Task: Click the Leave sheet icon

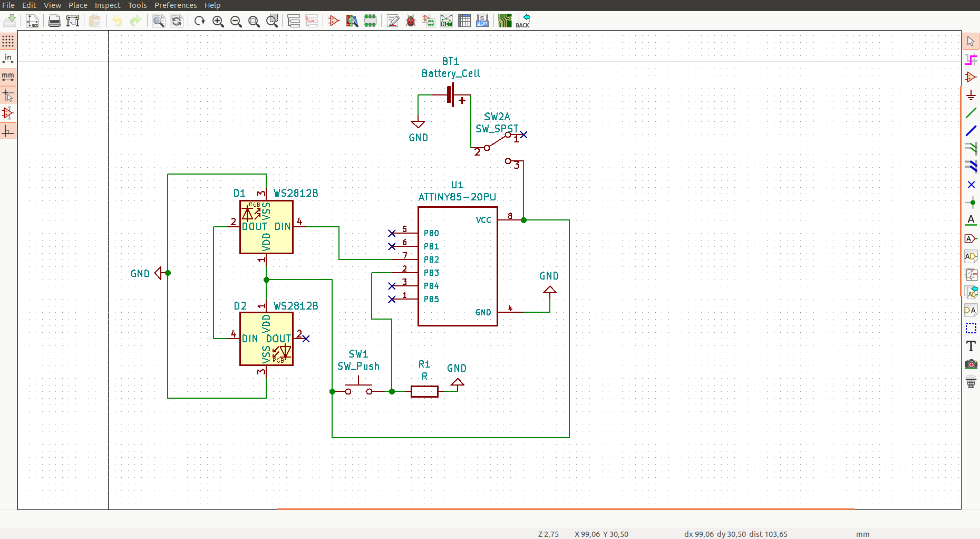Action: click(312, 21)
